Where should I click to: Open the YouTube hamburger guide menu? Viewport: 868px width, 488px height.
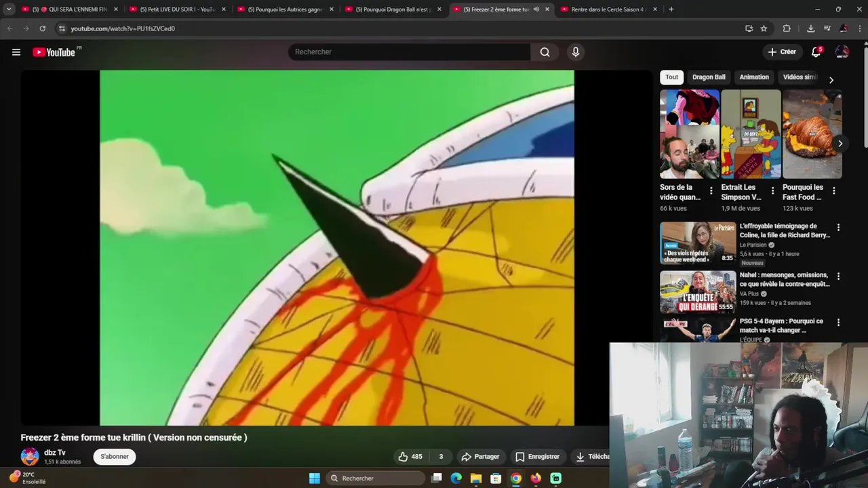click(16, 52)
